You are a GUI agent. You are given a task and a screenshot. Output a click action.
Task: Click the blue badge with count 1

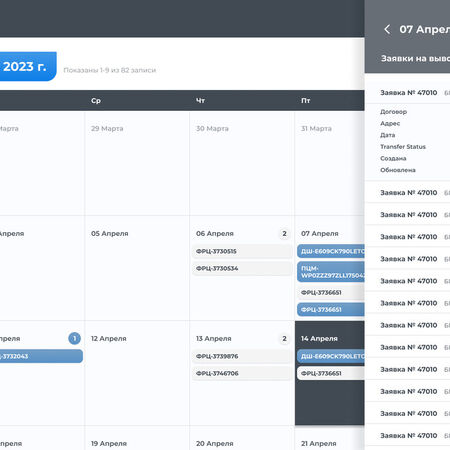click(x=74, y=338)
